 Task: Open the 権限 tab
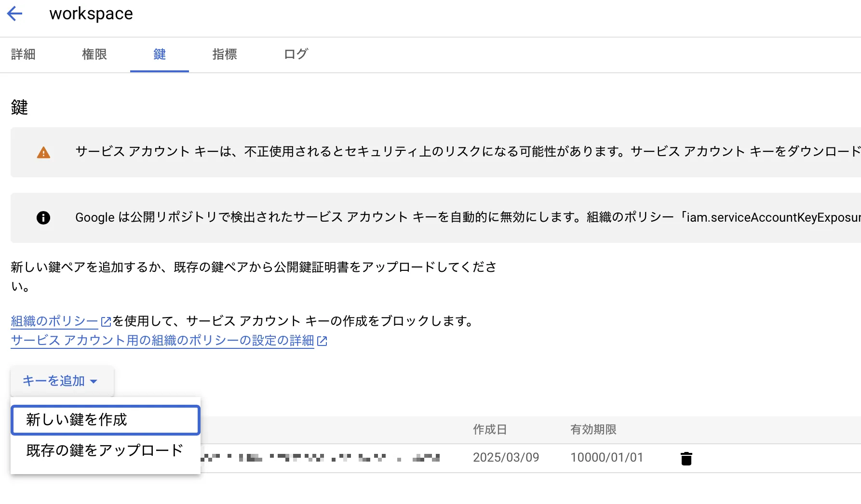tap(94, 54)
